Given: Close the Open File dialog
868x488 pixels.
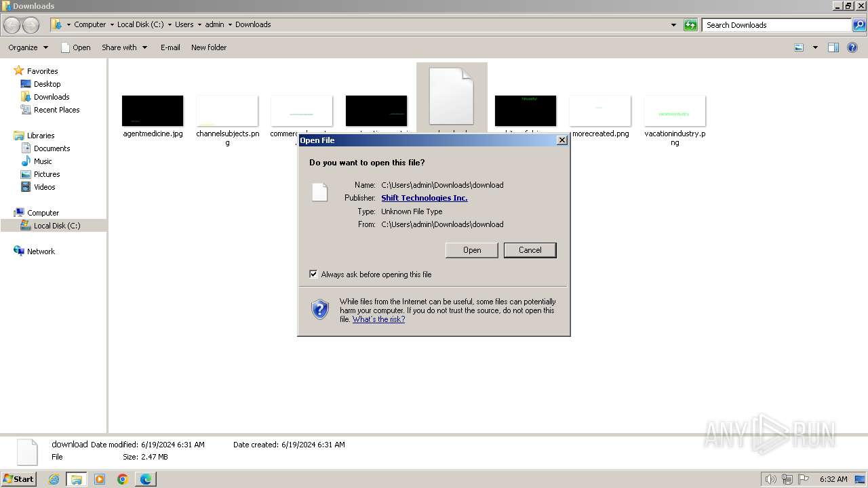Looking at the screenshot, I should point(561,140).
